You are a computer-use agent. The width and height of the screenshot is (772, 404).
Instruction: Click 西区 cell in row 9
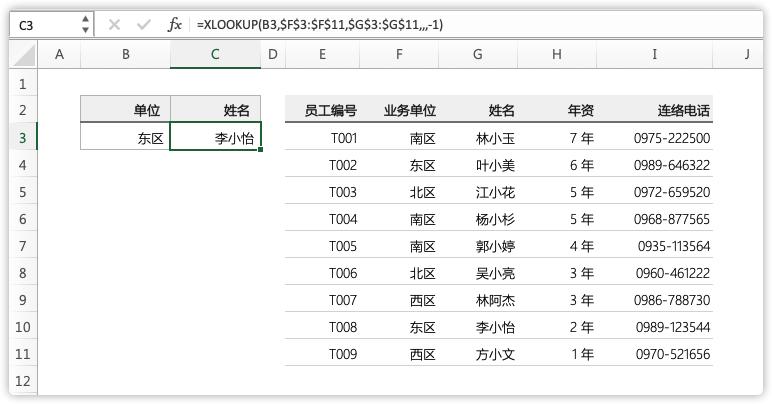[399, 300]
